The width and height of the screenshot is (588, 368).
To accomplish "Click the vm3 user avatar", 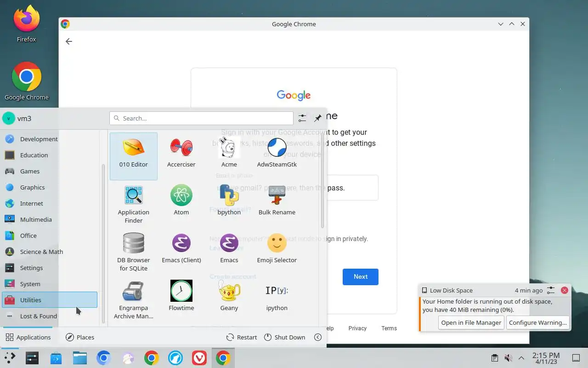I will (8, 118).
